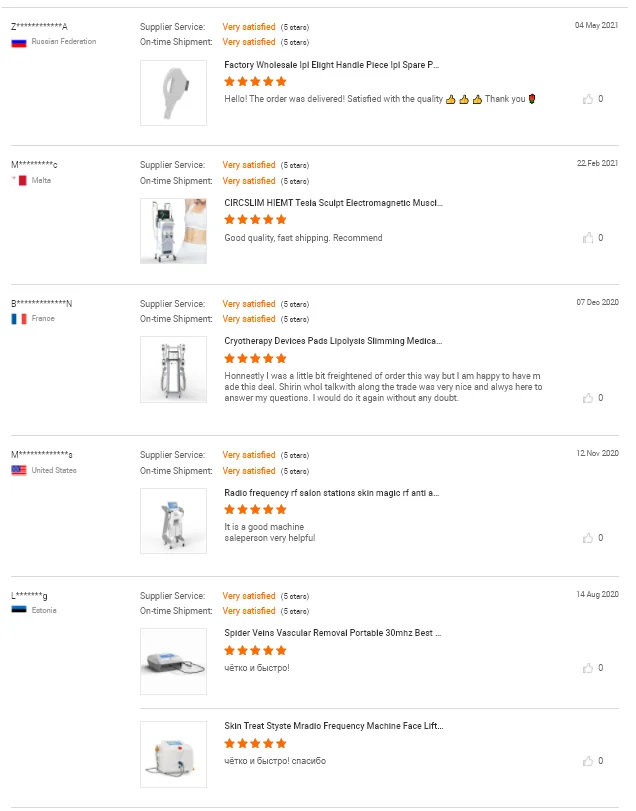Screen dimensions: 636x811
Task: Click the Cryotherapy device product thumbnail
Action: pyautogui.click(x=173, y=369)
